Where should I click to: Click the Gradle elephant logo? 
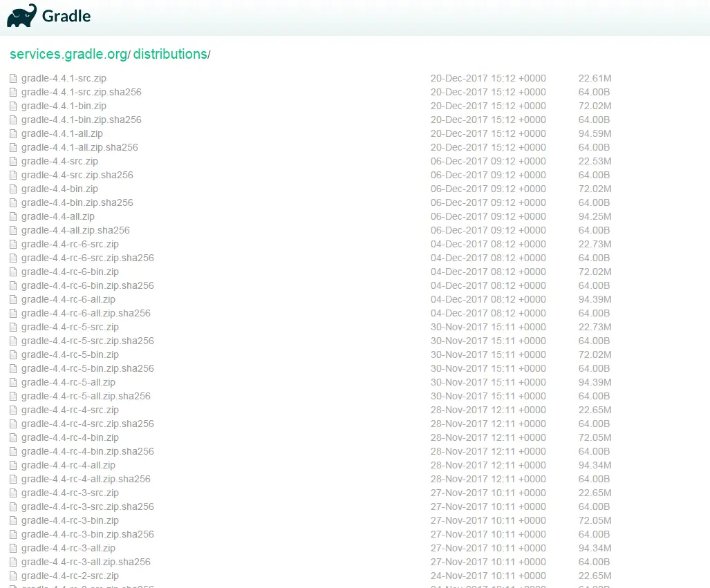21,16
